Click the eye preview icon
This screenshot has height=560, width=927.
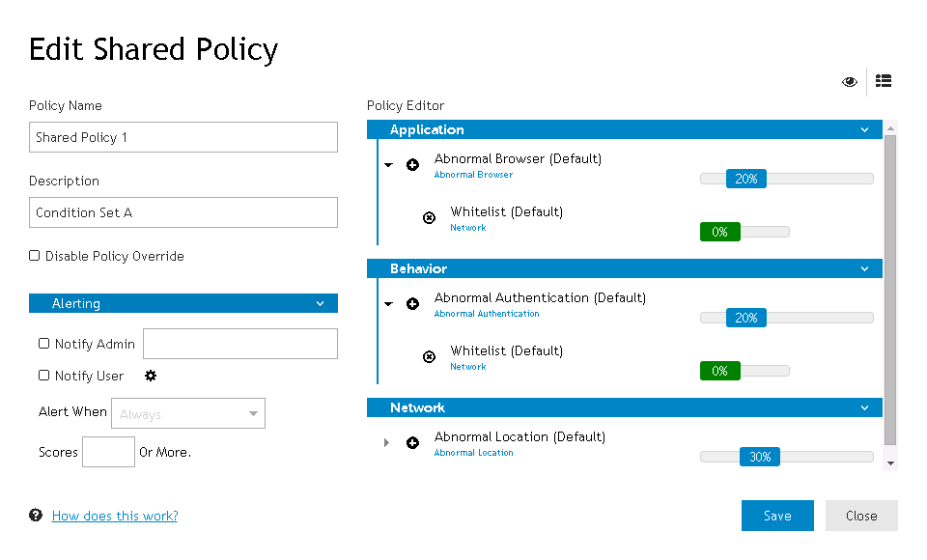[x=850, y=82]
